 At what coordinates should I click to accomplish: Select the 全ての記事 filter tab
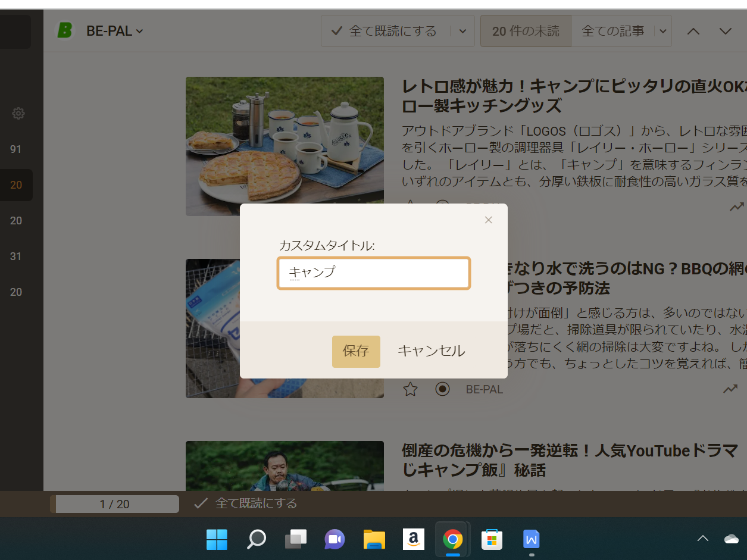[613, 31]
